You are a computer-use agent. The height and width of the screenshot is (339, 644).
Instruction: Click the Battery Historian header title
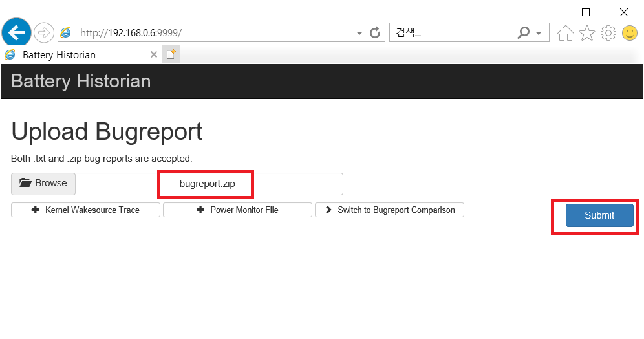pyautogui.click(x=81, y=81)
